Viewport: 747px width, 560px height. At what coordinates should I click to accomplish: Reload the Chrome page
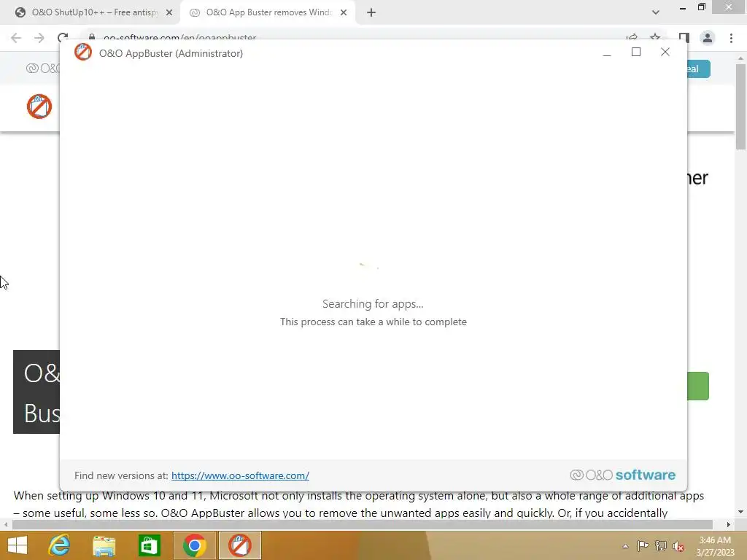click(63, 37)
